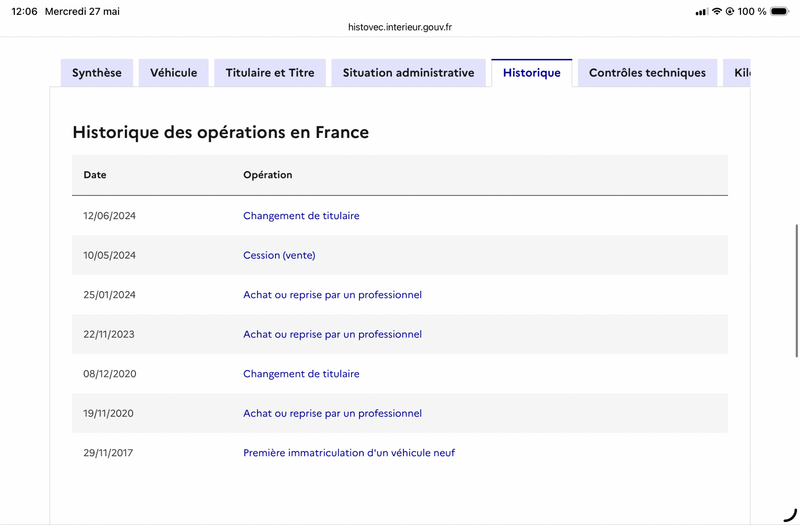
Task: Go to the Contrôles techniques tab
Action: coord(647,73)
